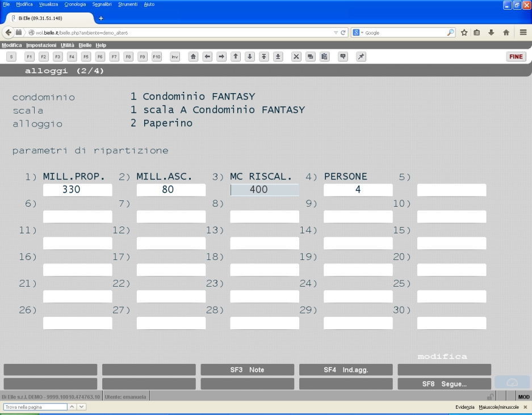Open the browser Segnalibri menu
Screen dimensions: 532x415
102,5
